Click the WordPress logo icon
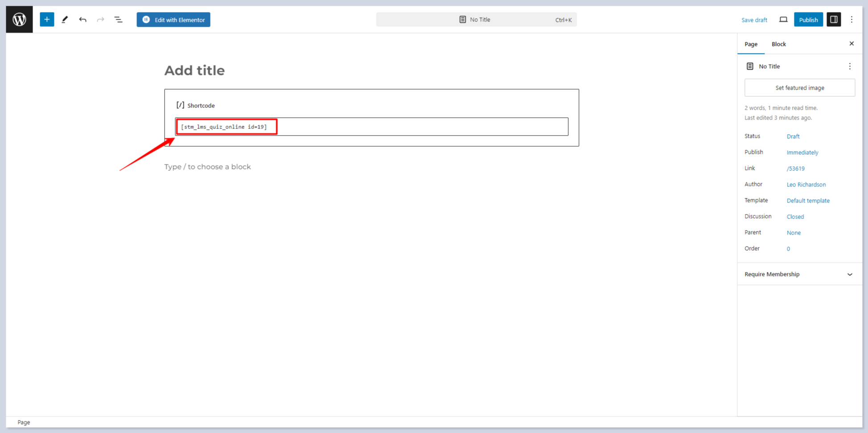Image resolution: width=868 pixels, height=433 pixels. [x=19, y=20]
